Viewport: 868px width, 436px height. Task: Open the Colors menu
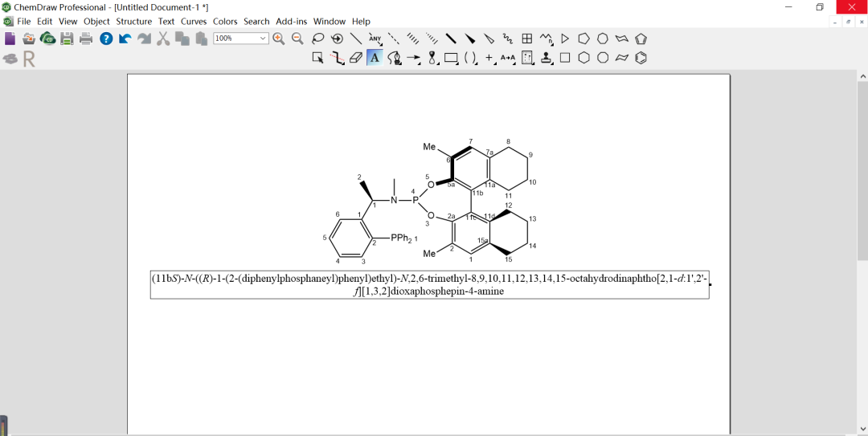[x=225, y=22]
